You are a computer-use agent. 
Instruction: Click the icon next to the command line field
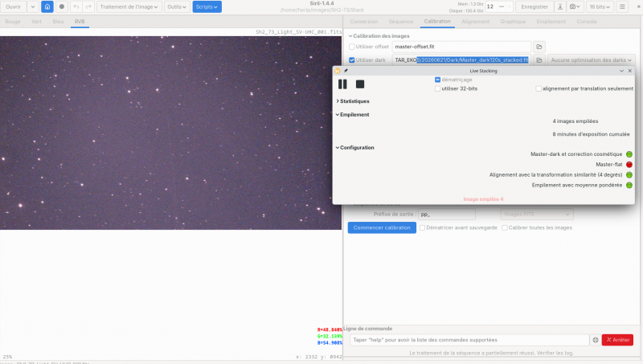pyautogui.click(x=596, y=340)
